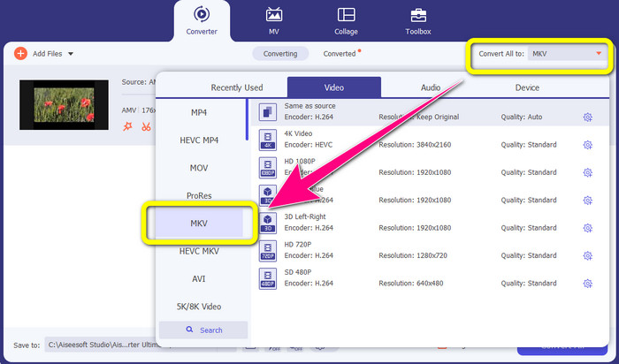The image size is (619, 364).
Task: Click the Converter icon in top bar
Action: (200, 15)
